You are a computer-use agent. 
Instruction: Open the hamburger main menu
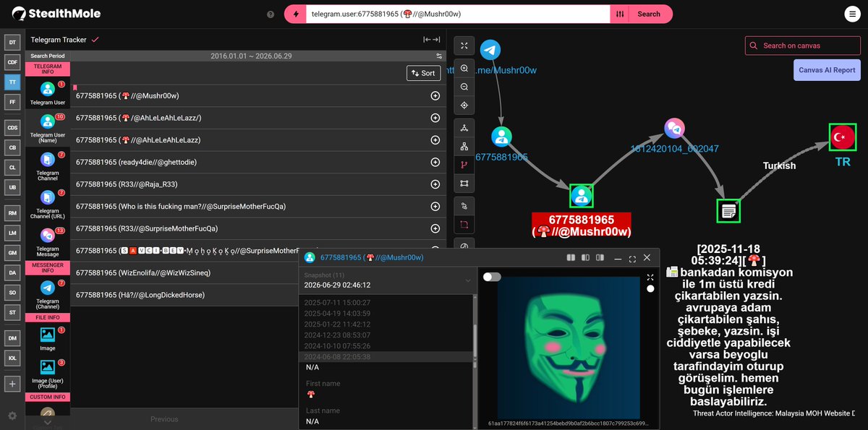(x=853, y=14)
